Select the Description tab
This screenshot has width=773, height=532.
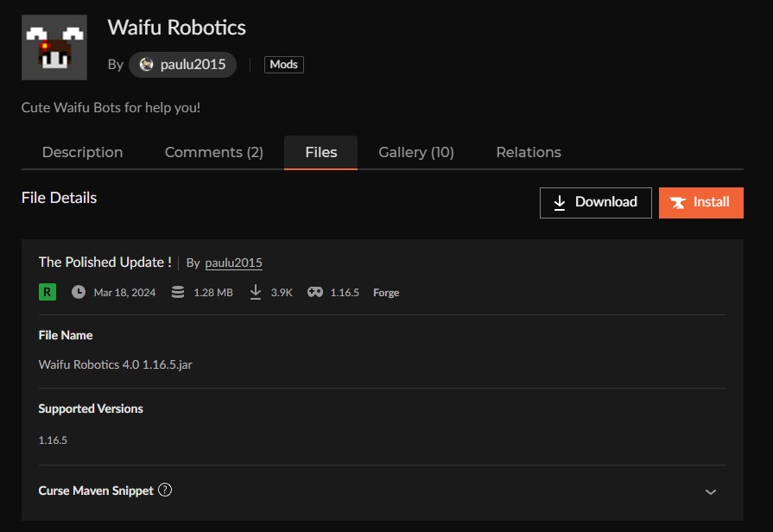[82, 152]
